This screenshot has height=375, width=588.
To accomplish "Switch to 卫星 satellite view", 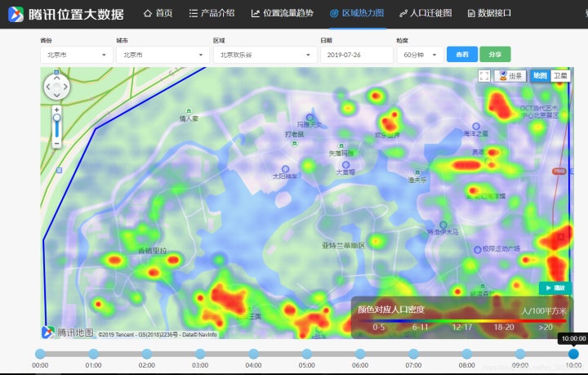I will click(x=560, y=76).
